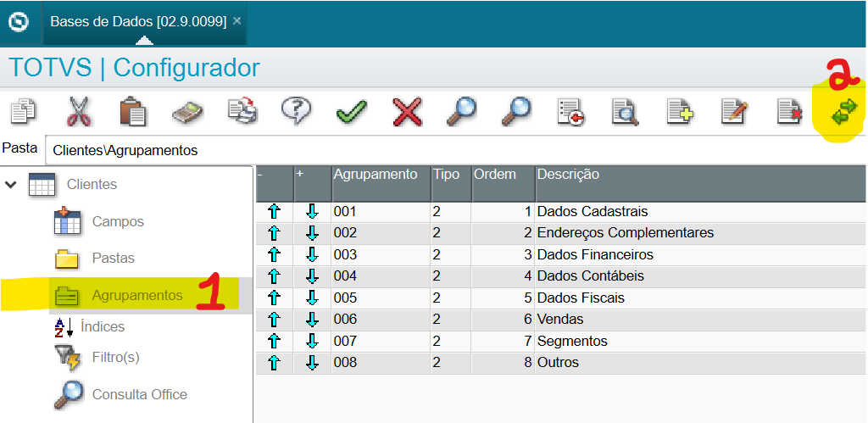Click the Copy toolbar icon
The image size is (868, 423).
(24, 111)
